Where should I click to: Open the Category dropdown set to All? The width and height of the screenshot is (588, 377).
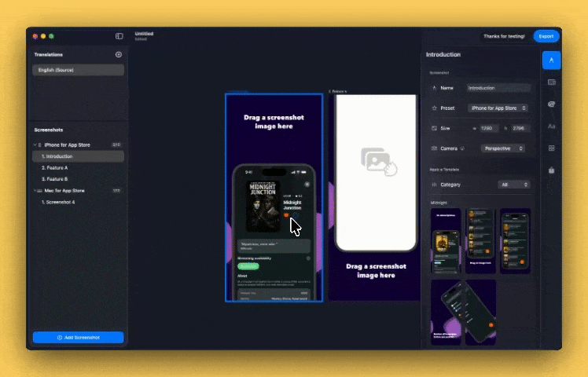(513, 185)
